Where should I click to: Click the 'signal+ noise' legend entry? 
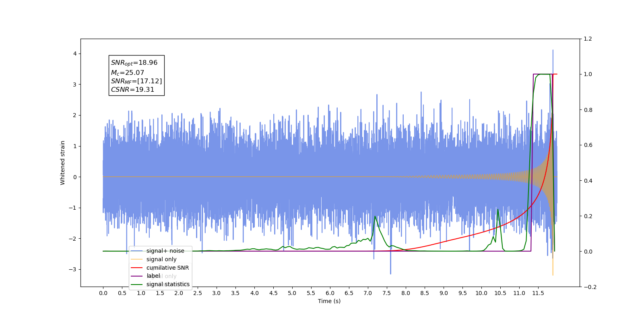tap(157, 251)
